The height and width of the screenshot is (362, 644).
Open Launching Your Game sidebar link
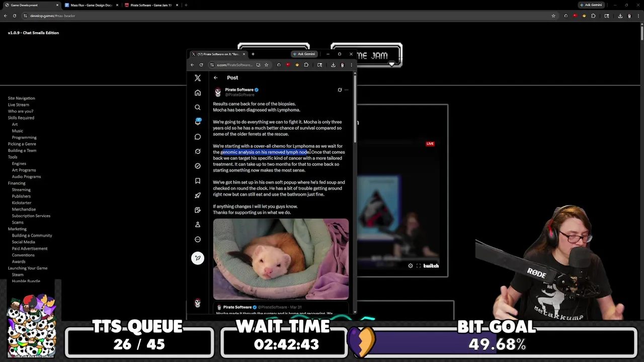28,268
